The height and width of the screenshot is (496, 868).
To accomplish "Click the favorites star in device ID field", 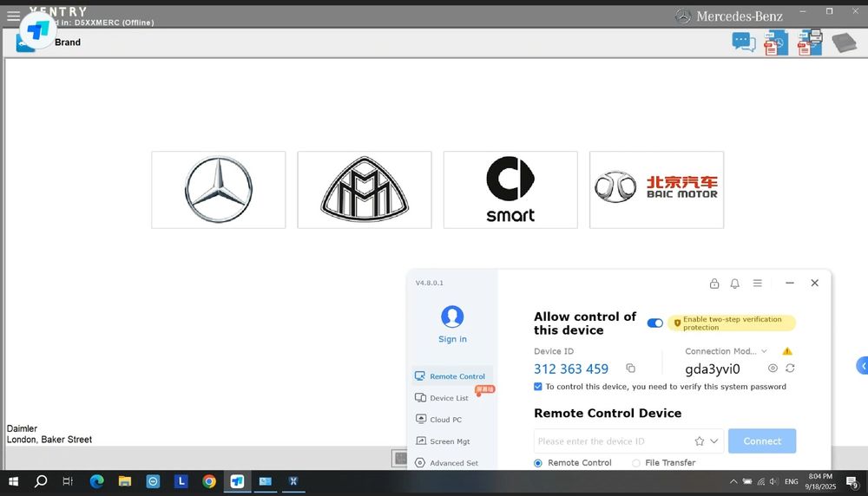I will point(699,441).
